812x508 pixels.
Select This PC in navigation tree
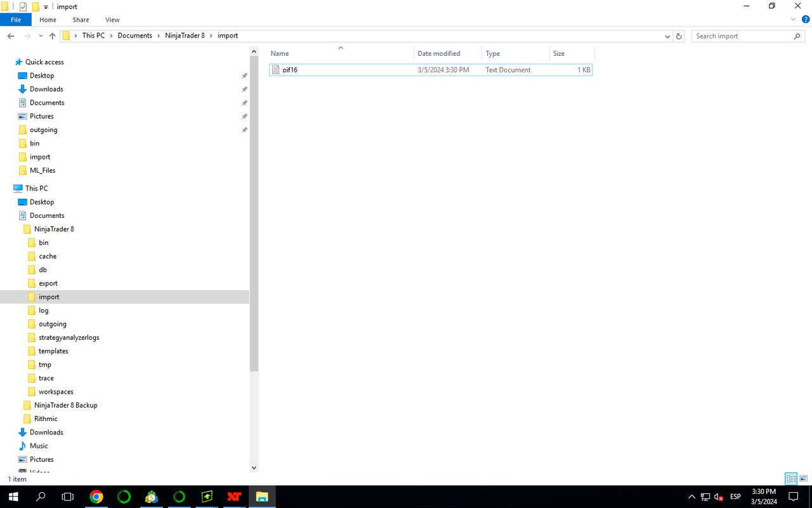[x=36, y=189]
